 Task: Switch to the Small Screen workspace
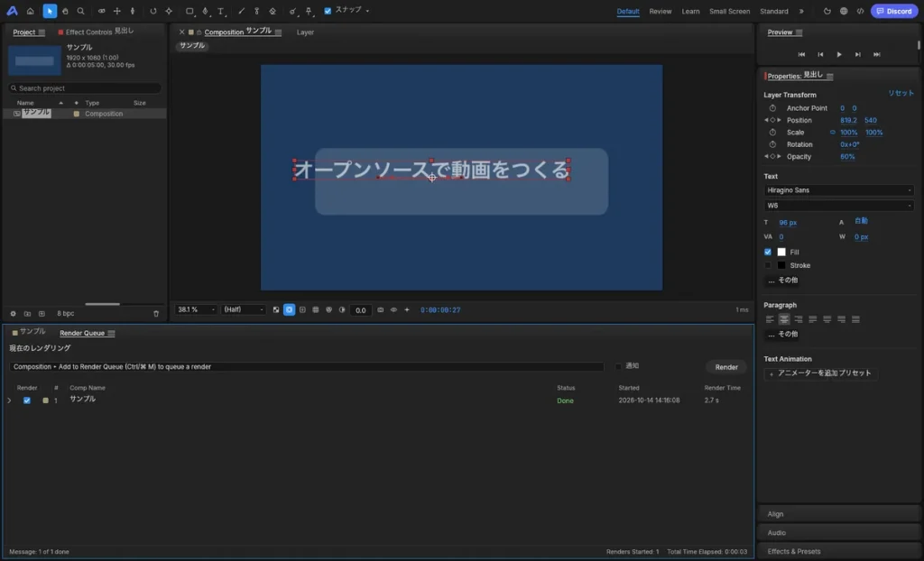(x=729, y=11)
